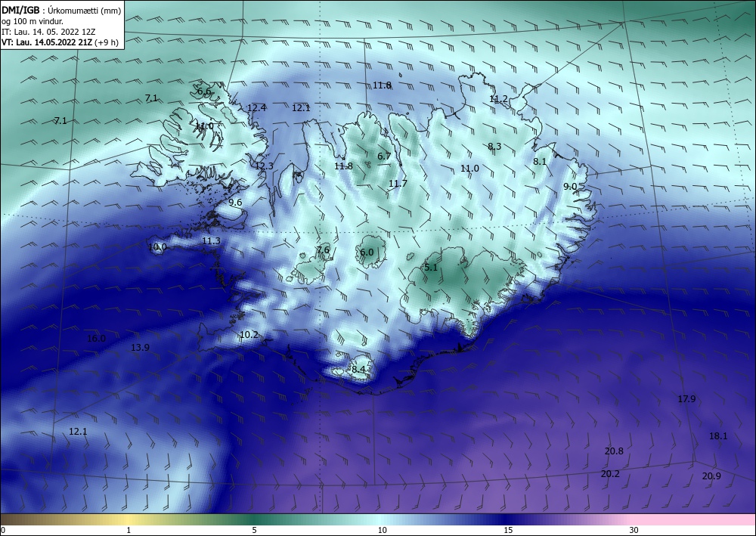756x536 pixels.
Task: Select the 8.3 map value
Action: pyautogui.click(x=494, y=146)
